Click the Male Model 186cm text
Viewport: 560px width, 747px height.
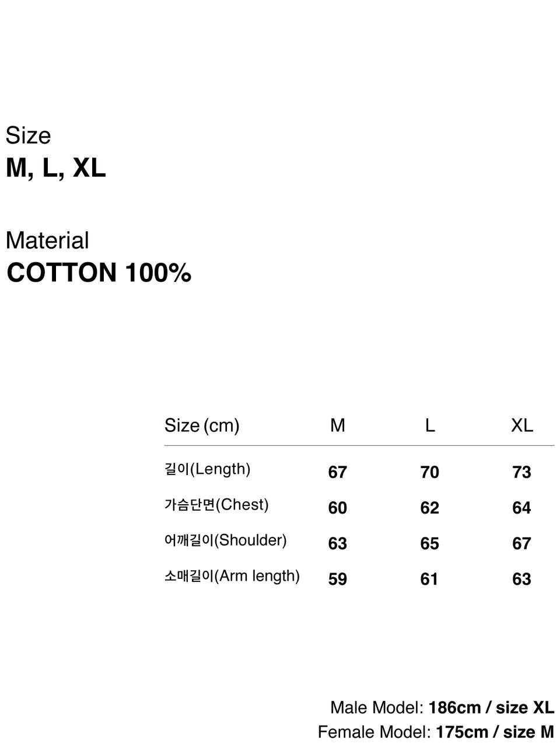pos(442,708)
